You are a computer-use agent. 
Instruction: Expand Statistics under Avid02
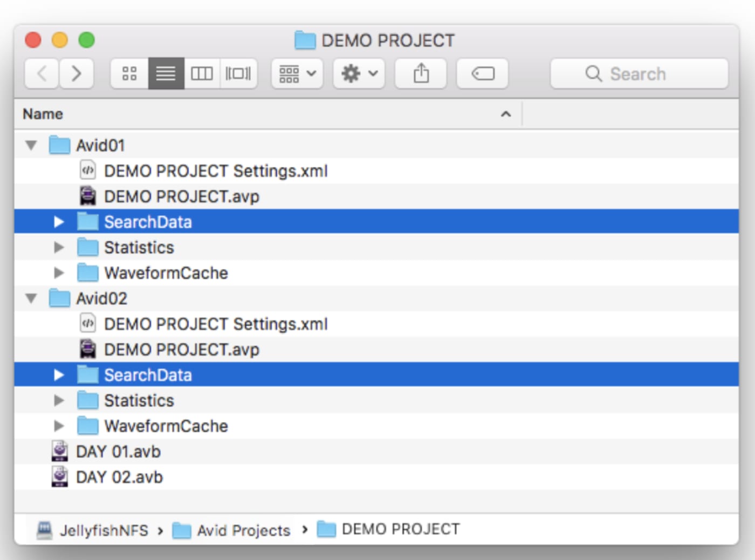[x=59, y=400]
